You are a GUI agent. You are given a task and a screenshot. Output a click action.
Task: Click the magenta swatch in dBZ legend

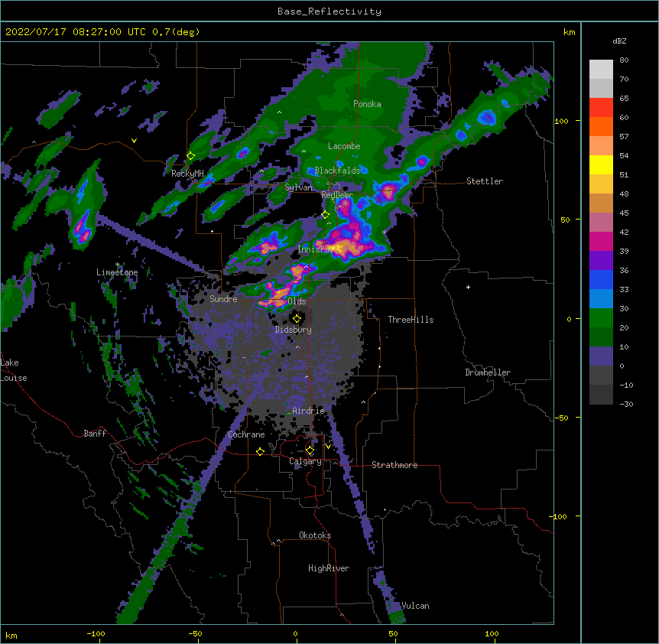coord(601,241)
